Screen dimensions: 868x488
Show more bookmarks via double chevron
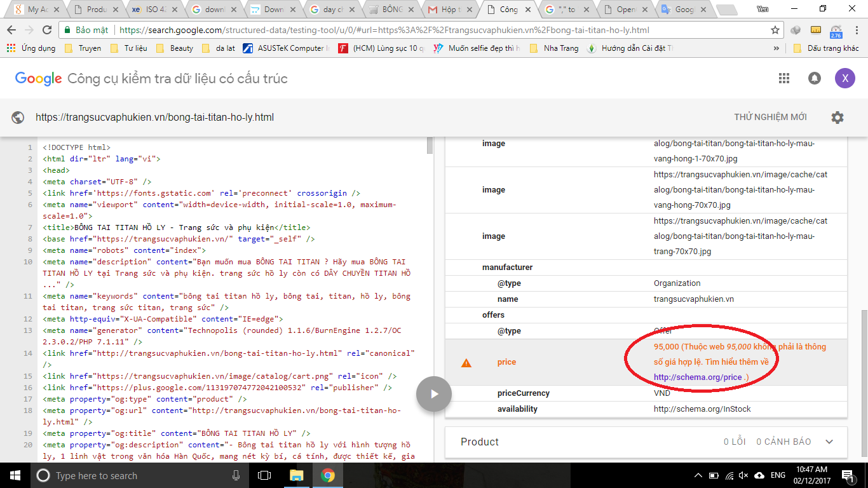tap(776, 48)
